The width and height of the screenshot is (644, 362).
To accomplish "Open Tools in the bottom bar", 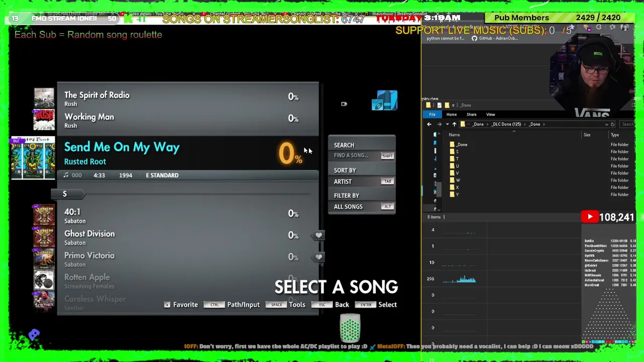I will click(297, 305).
